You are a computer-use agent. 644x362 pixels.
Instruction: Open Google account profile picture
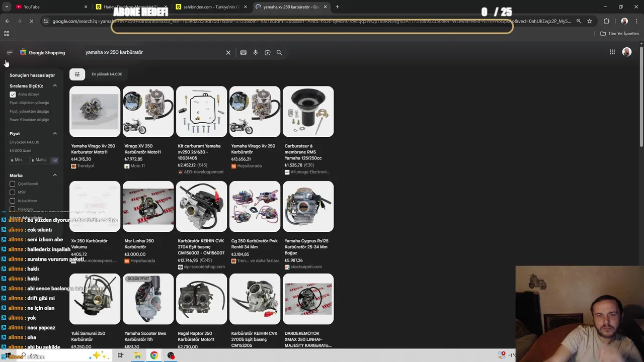(x=627, y=52)
